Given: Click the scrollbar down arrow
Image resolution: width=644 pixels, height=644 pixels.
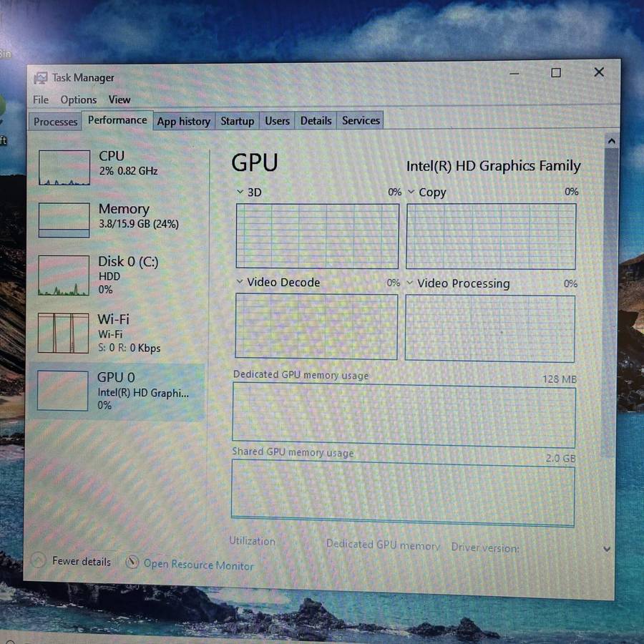Looking at the screenshot, I should pyautogui.click(x=607, y=549).
